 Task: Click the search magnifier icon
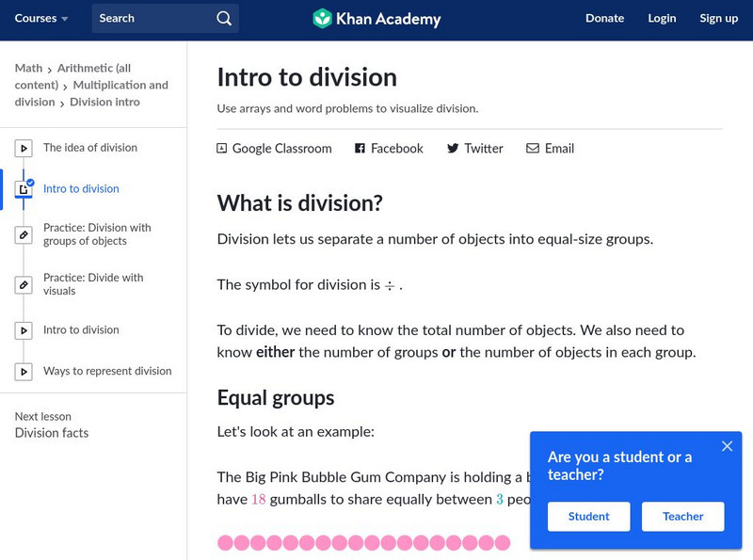point(223,18)
